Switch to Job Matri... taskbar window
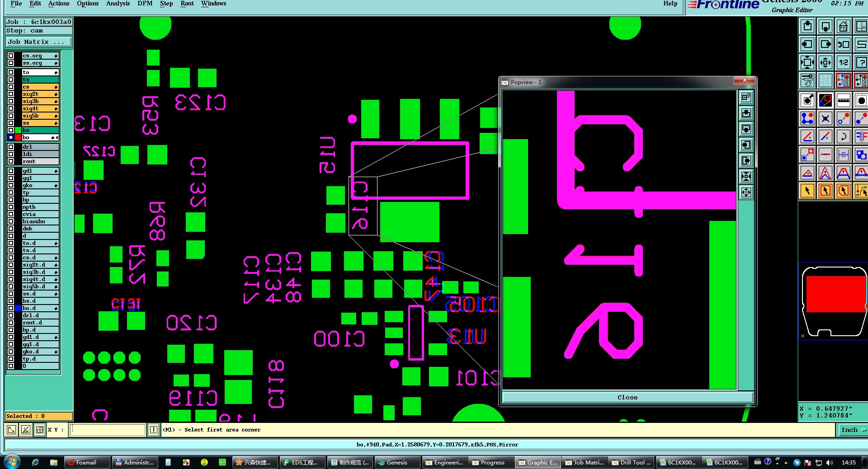 point(585,462)
